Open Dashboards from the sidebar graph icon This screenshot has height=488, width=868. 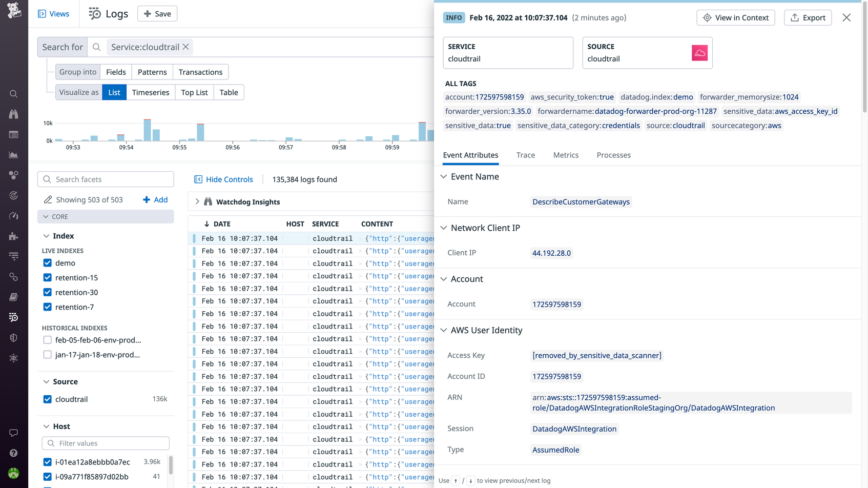[14, 154]
